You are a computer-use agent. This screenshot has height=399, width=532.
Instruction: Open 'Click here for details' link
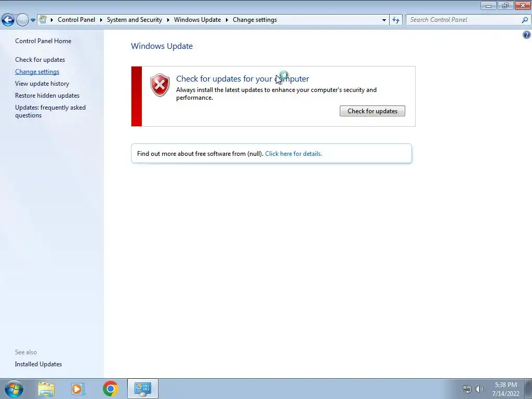click(x=294, y=154)
